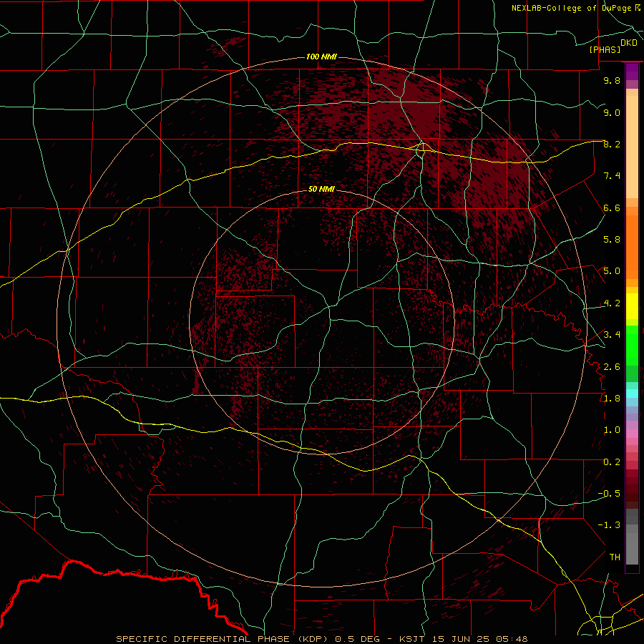Viewport: 644px width, 644px height.
Task: Click the 6.6 scale value
Action: click(612, 208)
